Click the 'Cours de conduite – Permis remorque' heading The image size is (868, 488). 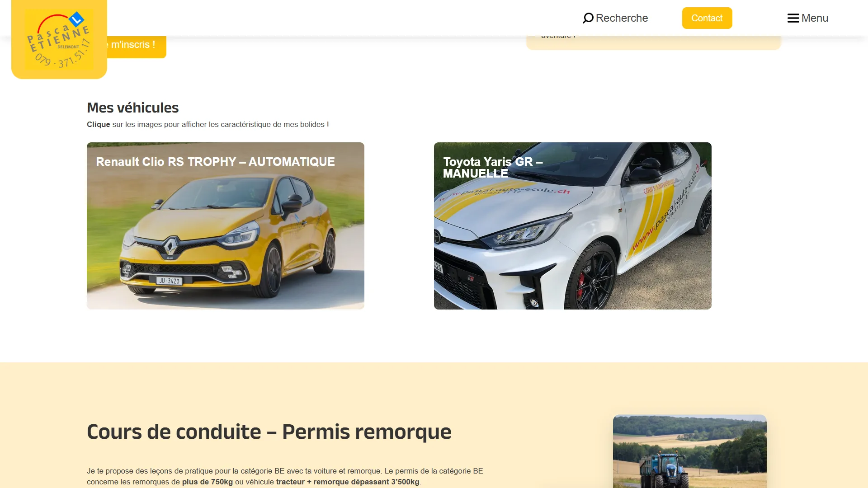(269, 432)
